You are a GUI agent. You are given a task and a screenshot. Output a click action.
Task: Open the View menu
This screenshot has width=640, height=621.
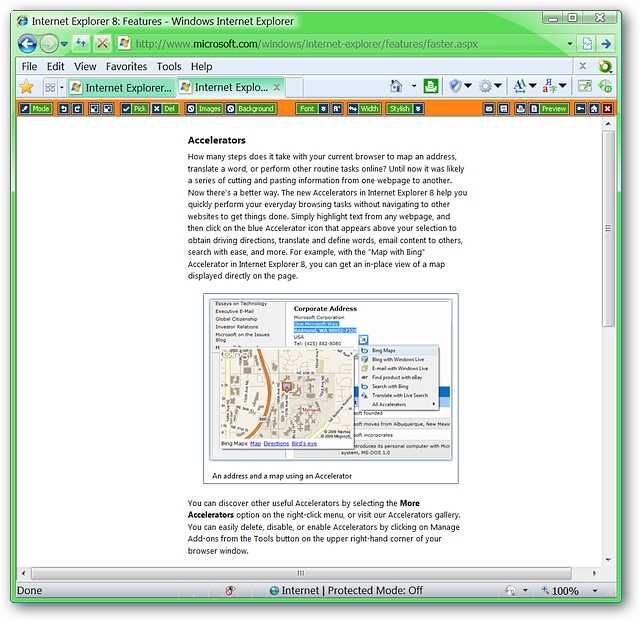[85, 66]
